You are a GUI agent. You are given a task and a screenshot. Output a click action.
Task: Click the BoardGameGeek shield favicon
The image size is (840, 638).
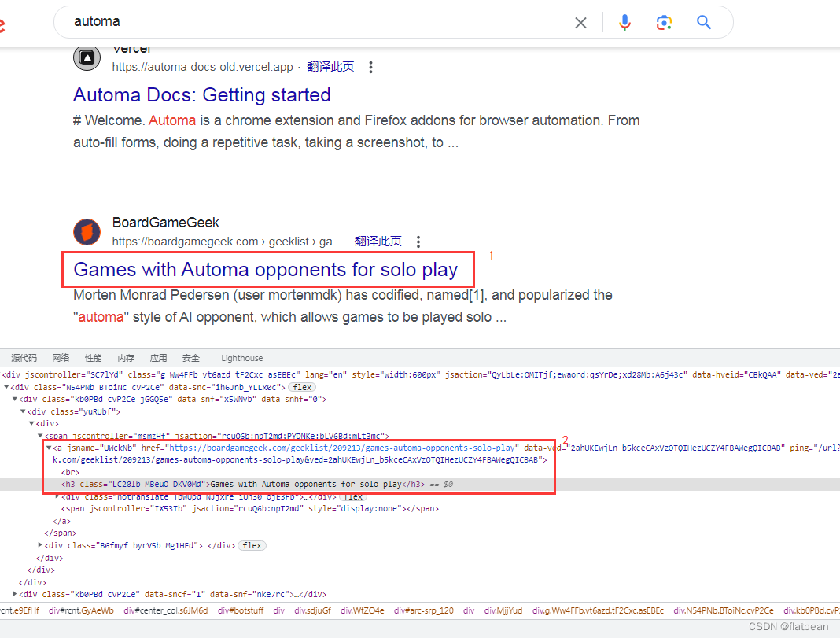point(87,231)
